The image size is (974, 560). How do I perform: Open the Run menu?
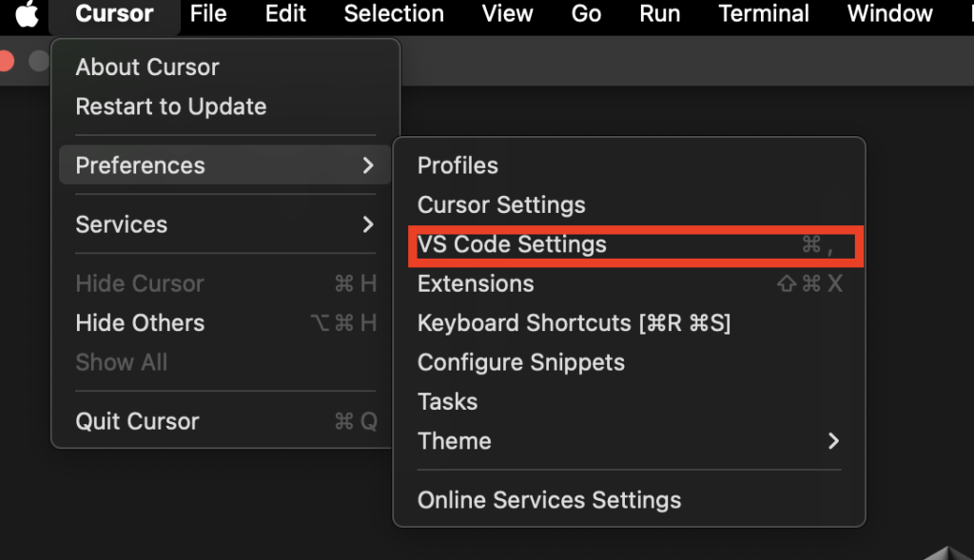coord(659,14)
